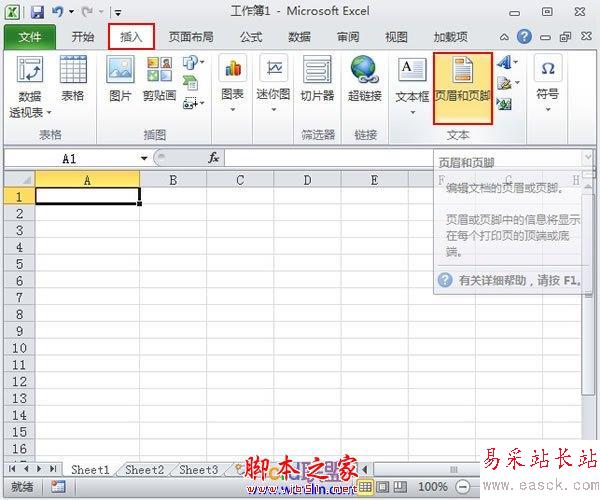
Task: Click the horizontal scrollbar left arrow
Action: [365, 469]
